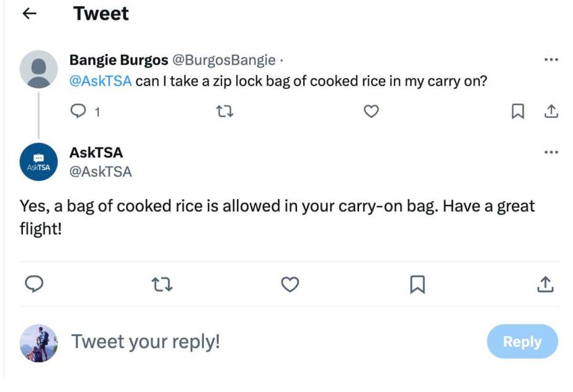Open Bangie Burgos's profile picture
Viewport: 573px width, 392px height.
[x=38, y=66]
